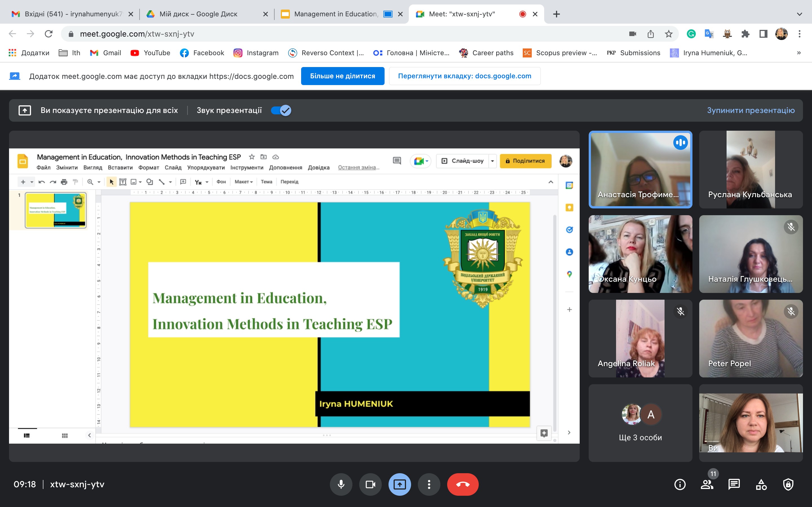The width and height of the screenshot is (812, 507).
Task: Open the YouTube bookmark
Action: [x=150, y=53]
